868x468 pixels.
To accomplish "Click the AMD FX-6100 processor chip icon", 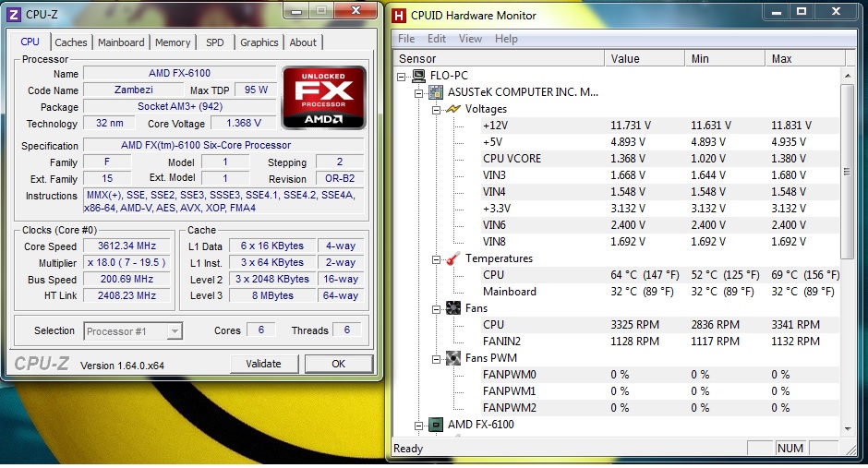I will pos(436,425).
